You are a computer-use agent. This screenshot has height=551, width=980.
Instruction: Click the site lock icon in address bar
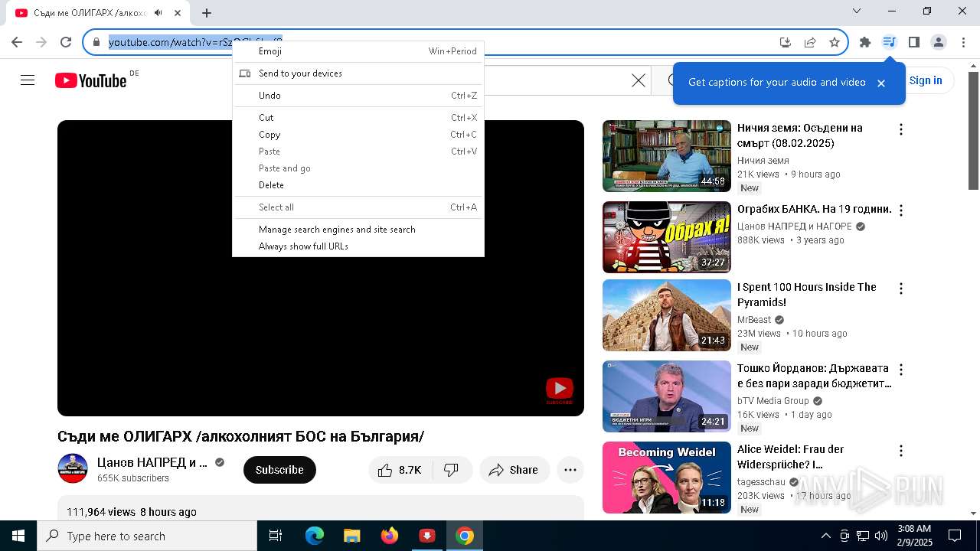(x=96, y=42)
